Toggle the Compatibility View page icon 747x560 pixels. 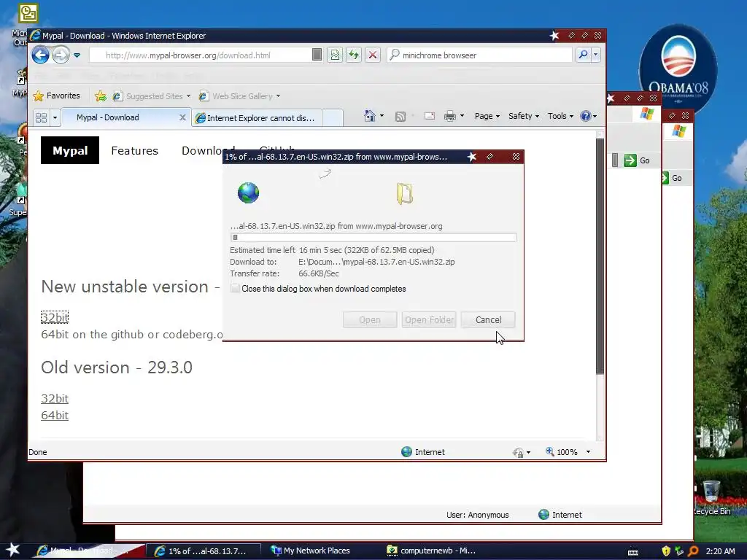pyautogui.click(x=335, y=55)
